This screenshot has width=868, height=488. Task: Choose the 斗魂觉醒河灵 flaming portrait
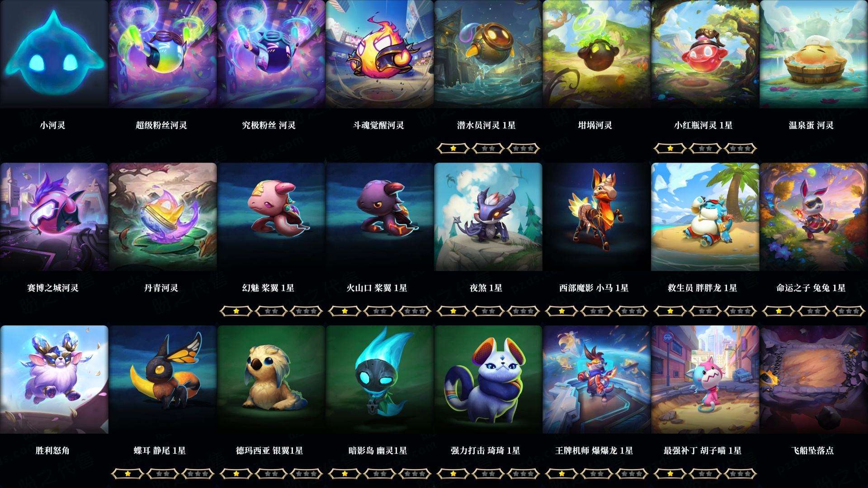pyautogui.click(x=379, y=54)
